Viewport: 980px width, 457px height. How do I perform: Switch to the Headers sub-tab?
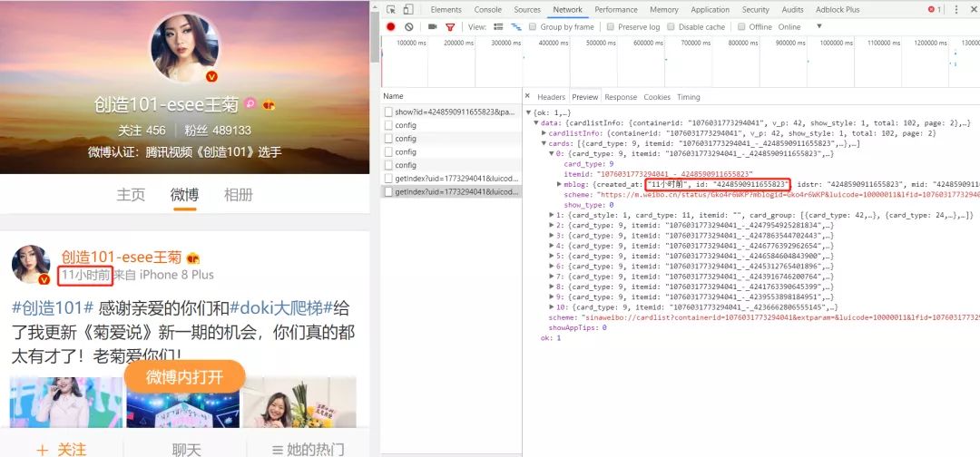tap(552, 97)
